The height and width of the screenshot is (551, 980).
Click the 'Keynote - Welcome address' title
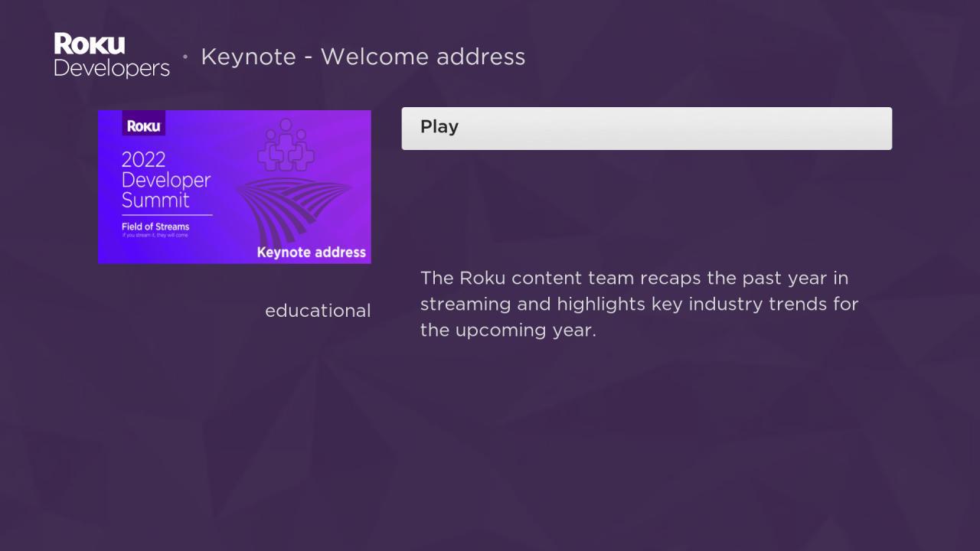pyautogui.click(x=363, y=57)
